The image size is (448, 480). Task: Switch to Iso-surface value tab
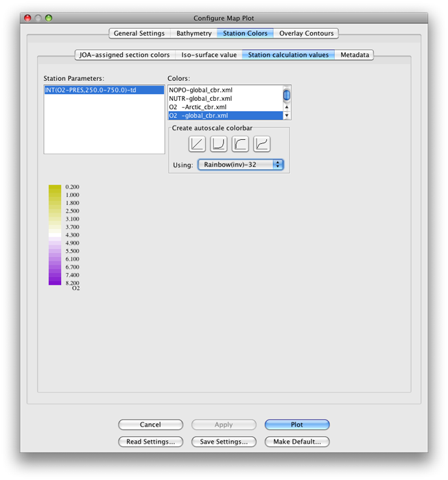click(x=209, y=55)
